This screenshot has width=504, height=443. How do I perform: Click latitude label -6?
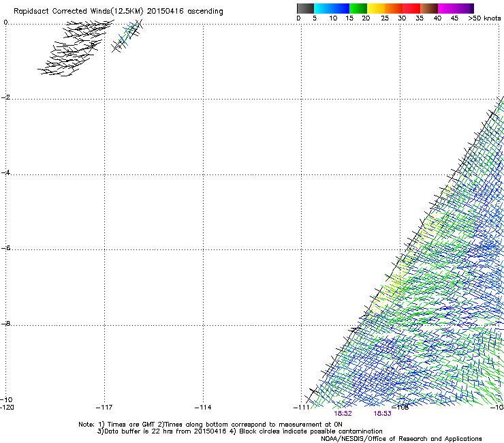[5, 248]
